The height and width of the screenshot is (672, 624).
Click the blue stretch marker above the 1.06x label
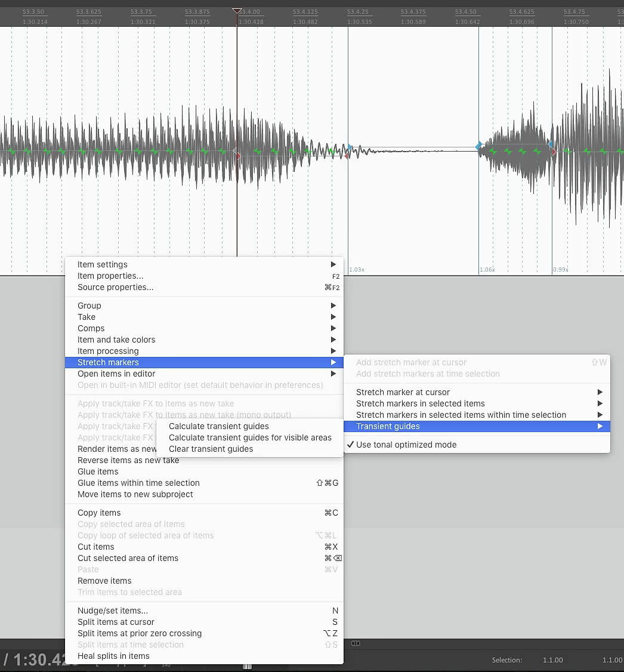point(478,146)
